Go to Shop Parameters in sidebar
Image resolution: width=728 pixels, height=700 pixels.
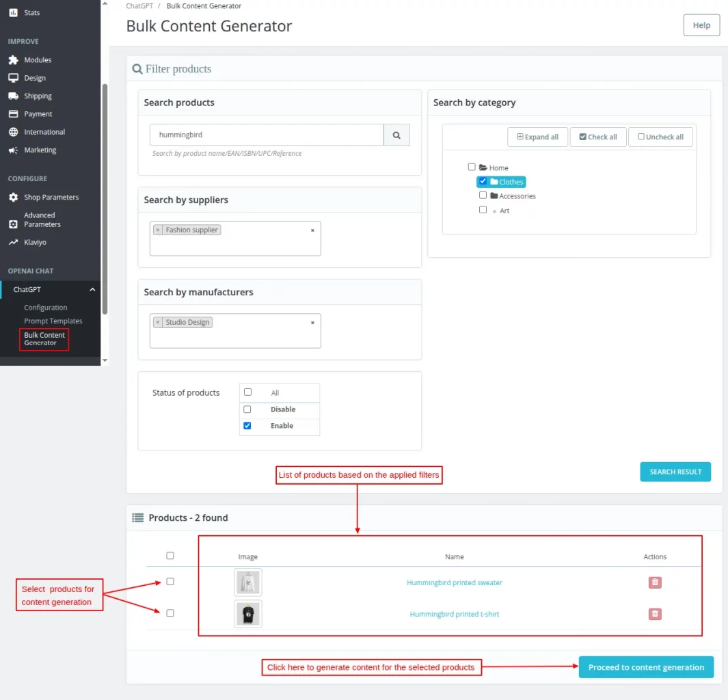tap(51, 198)
